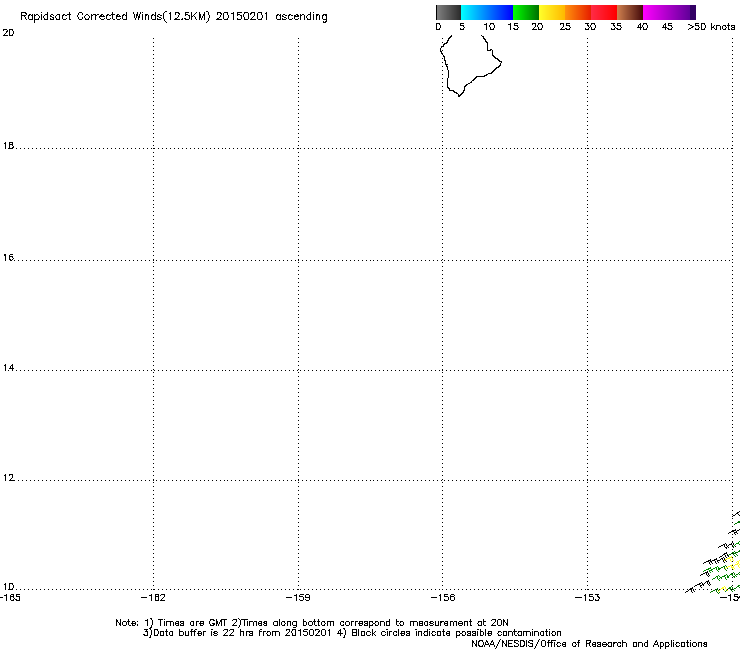Viewport: 740px width, 650px height.
Task: Click the legend label '25'
Action: (x=565, y=27)
